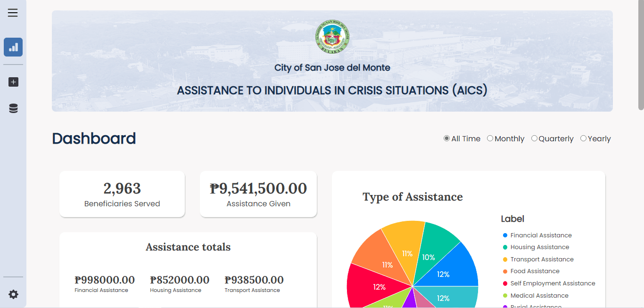The width and height of the screenshot is (644, 308).
Task: Click the Type of Assistance chart title
Action: tap(413, 197)
